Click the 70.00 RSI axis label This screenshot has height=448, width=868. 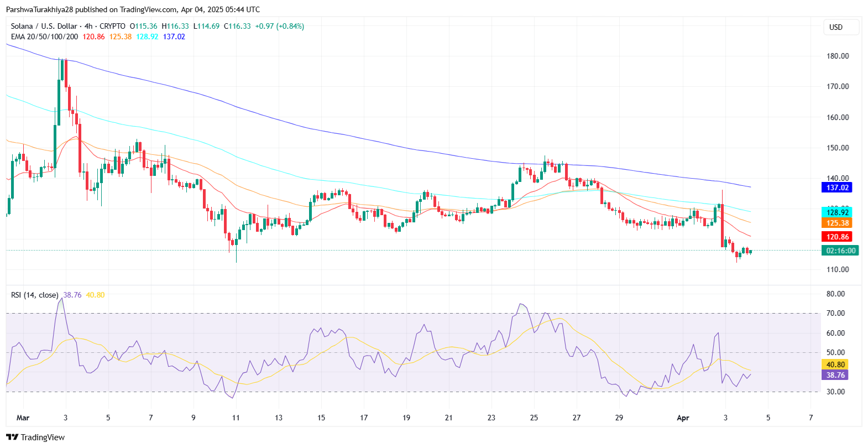pyautogui.click(x=835, y=313)
